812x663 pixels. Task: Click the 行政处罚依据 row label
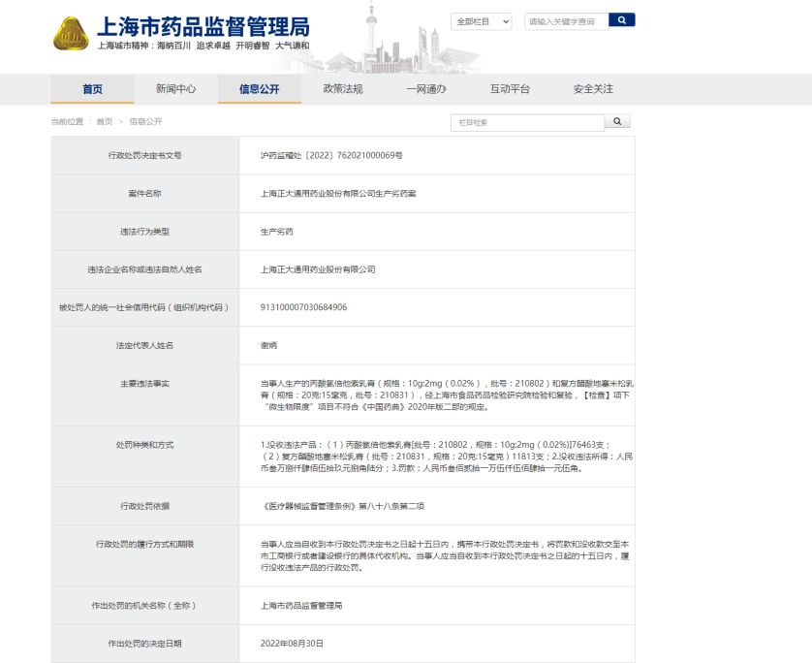tap(145, 506)
